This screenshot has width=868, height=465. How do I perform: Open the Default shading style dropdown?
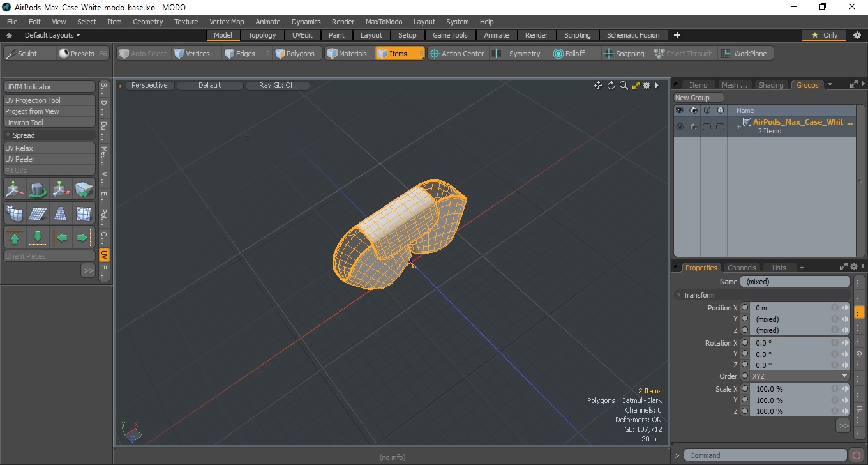pos(210,85)
